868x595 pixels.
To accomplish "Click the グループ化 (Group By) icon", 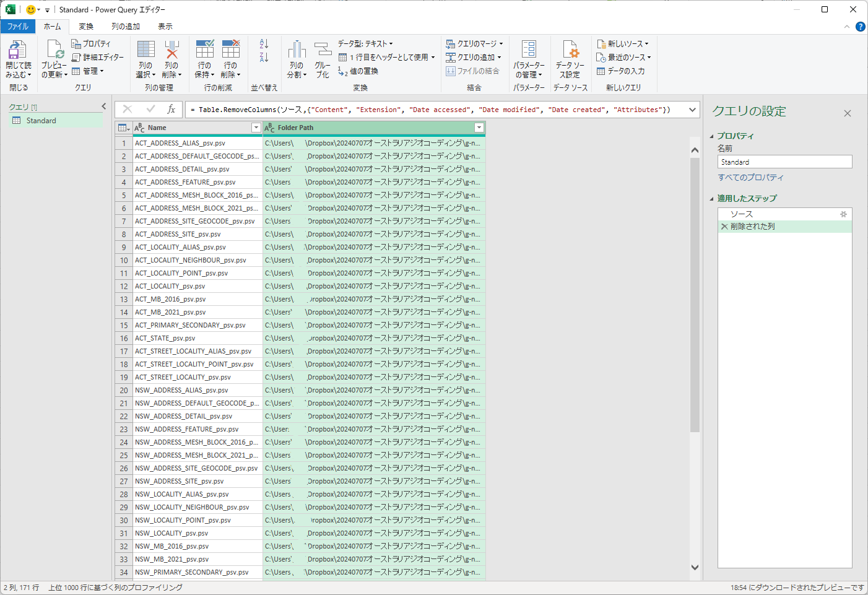I will (x=323, y=50).
